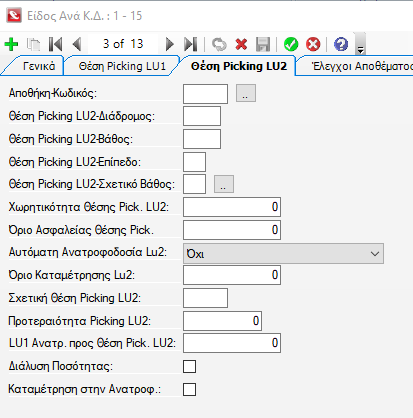
Task: Click the LU2-Σχετικό Βάθος input field
Action: pyautogui.click(x=194, y=184)
